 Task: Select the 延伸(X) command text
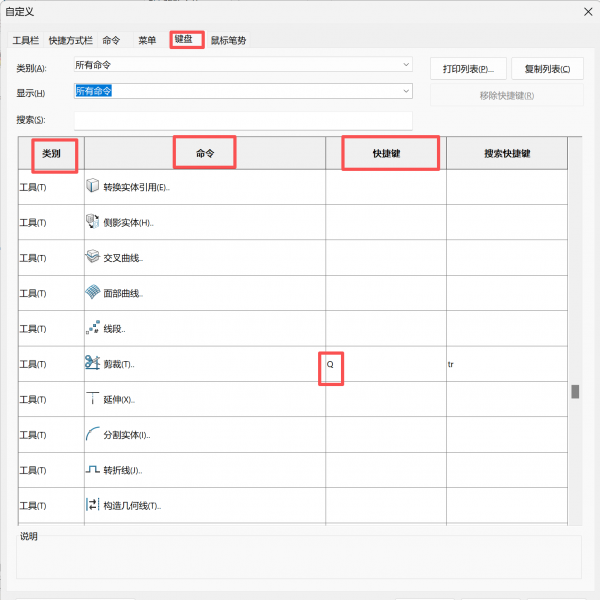[119, 400]
